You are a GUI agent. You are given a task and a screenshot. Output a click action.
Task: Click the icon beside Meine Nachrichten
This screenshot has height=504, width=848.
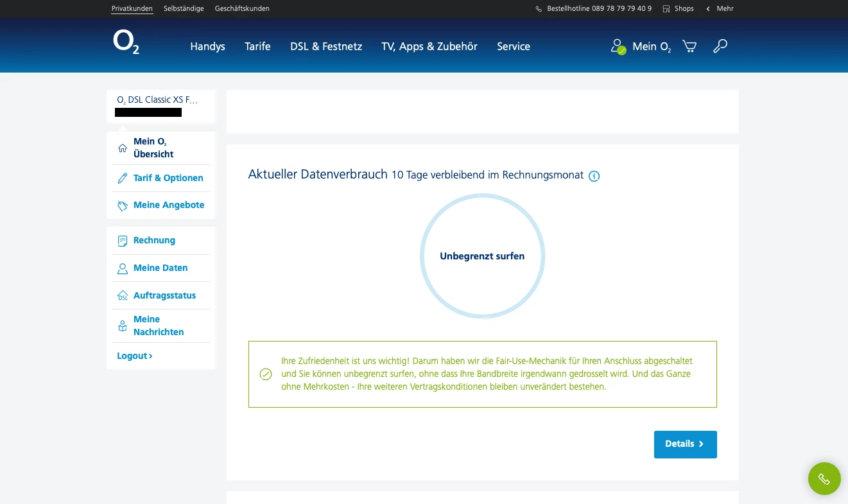(x=123, y=326)
